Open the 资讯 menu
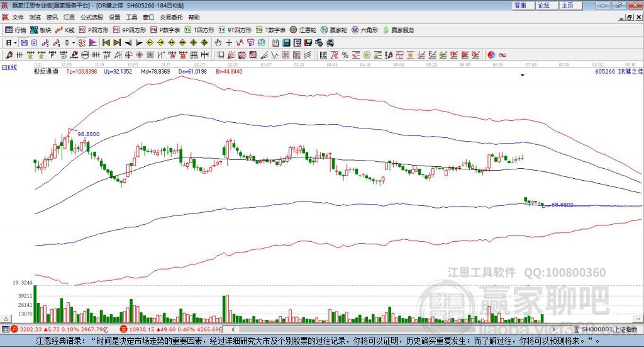Image resolution: width=644 pixels, height=347 pixels. [x=52, y=17]
